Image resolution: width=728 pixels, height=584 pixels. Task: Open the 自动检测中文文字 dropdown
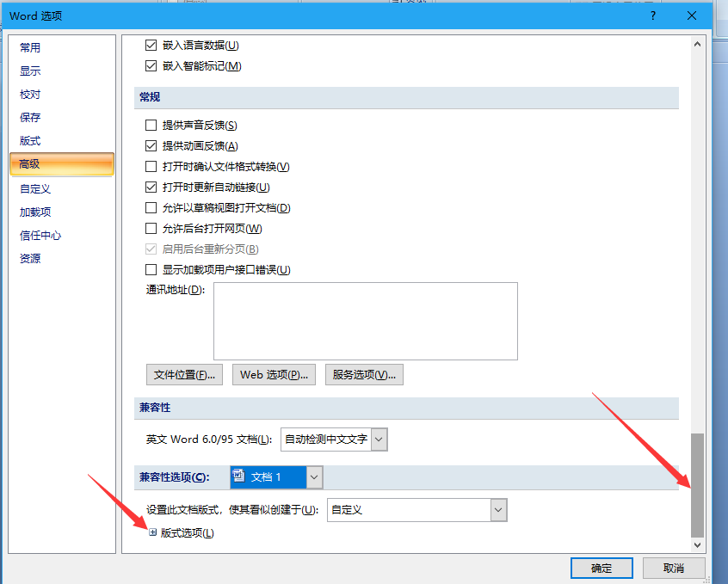coord(379,440)
